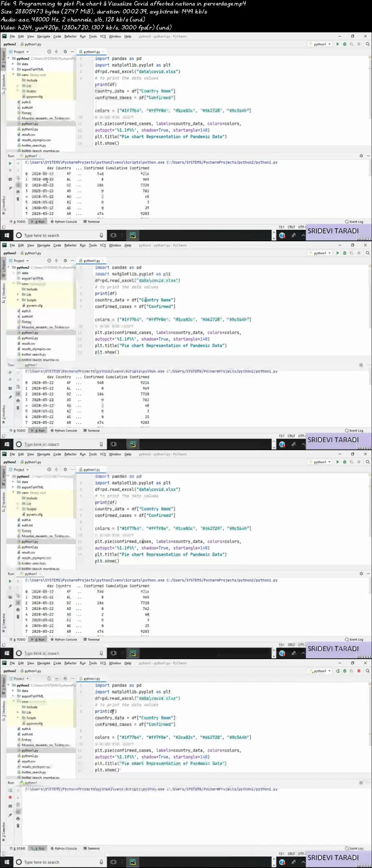Image resolution: width=372 pixels, height=868 pixels.
Task: Open the Navigate menu in the first frame
Action: (x=44, y=36)
